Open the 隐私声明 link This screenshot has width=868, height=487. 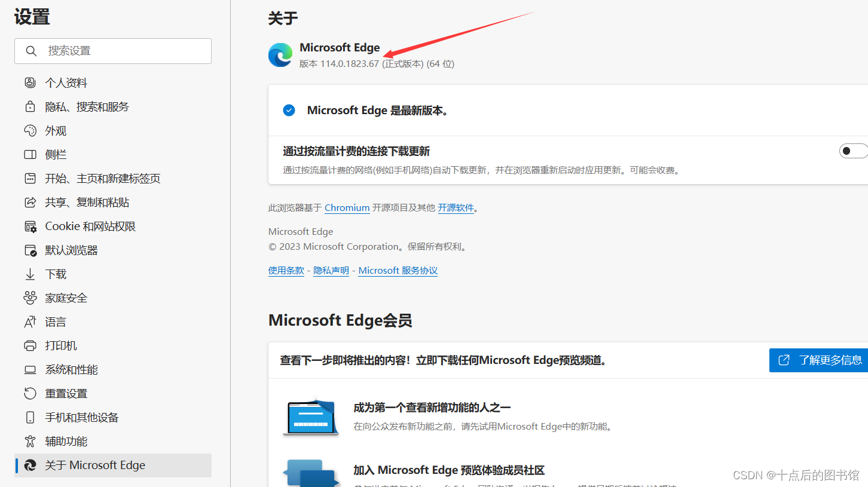pyautogui.click(x=331, y=271)
